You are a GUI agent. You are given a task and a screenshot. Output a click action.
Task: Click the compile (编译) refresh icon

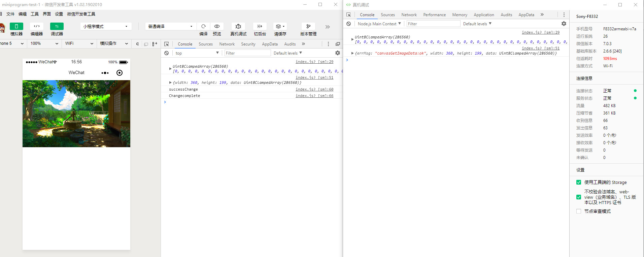203,26
